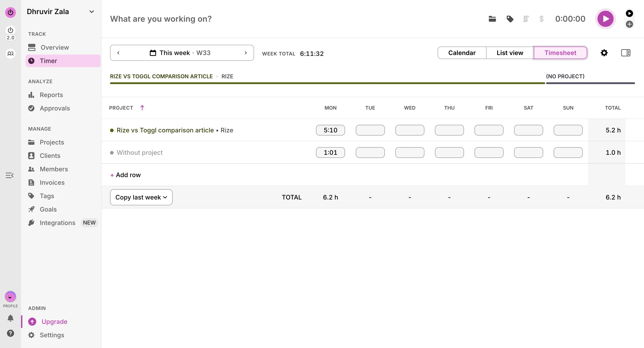
Task: Click the green project color dot
Action: (112, 130)
